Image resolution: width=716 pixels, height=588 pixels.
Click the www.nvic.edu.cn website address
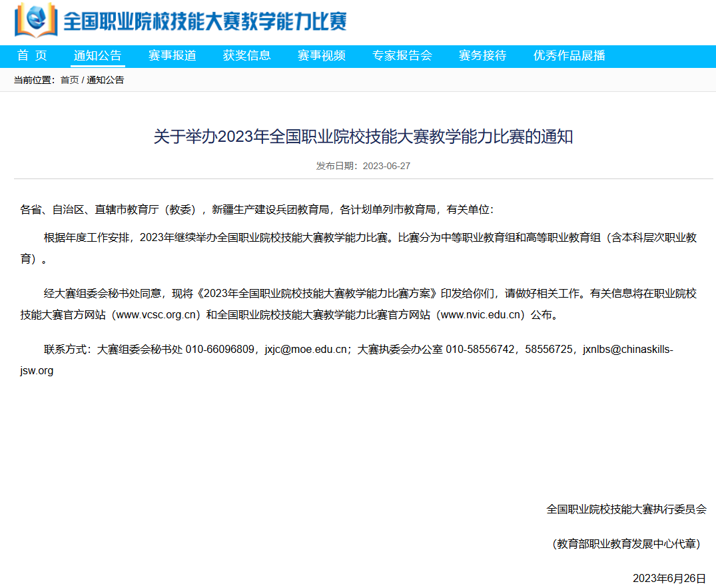pyautogui.click(x=480, y=315)
